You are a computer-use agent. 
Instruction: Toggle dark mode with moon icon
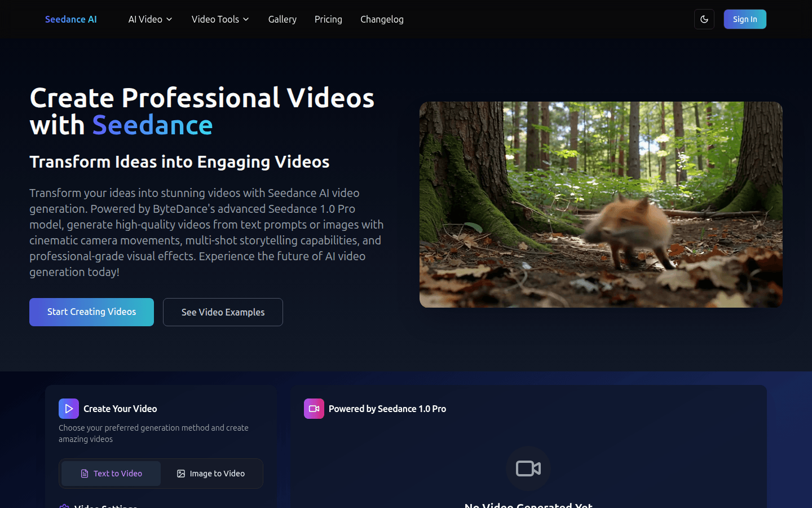point(704,19)
